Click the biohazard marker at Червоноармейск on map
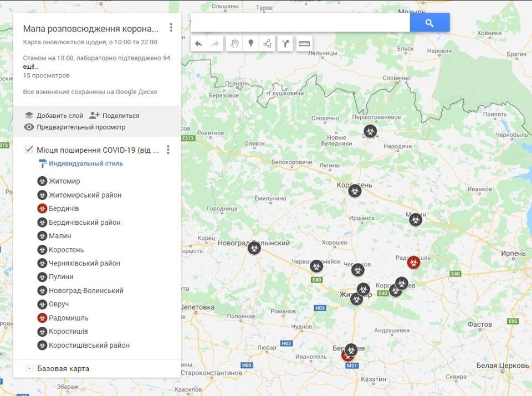 tap(316, 266)
